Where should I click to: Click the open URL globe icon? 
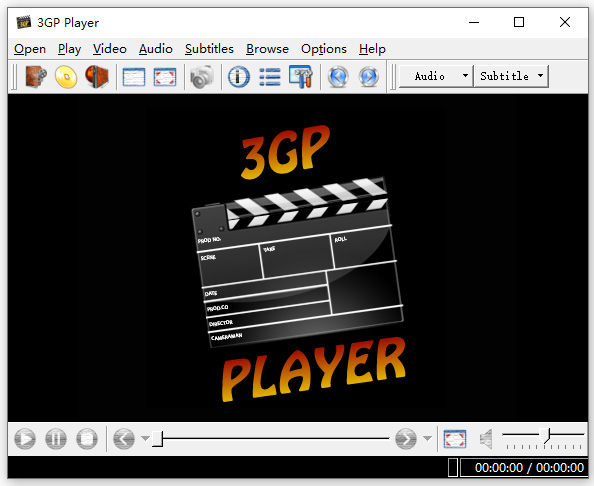[x=97, y=77]
